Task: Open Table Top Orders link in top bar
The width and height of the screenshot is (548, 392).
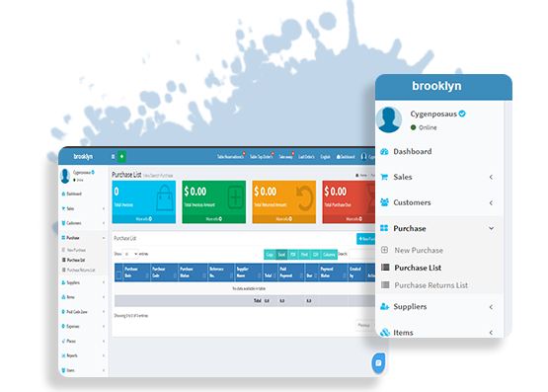Action: 261,157
